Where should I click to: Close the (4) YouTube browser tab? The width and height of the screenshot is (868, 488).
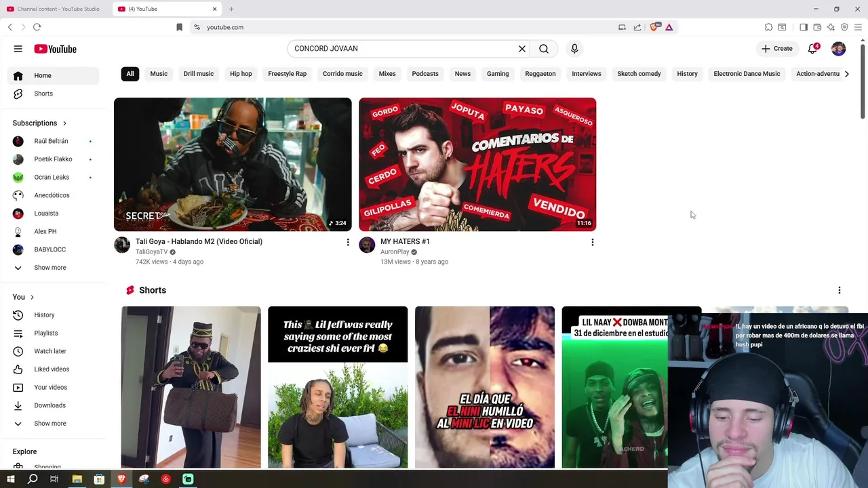click(215, 9)
